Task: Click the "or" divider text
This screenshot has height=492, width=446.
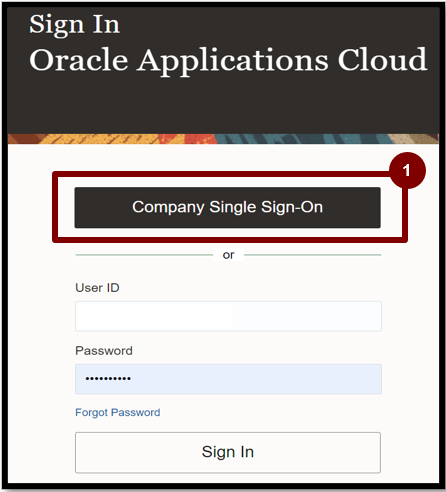Action: 228,255
